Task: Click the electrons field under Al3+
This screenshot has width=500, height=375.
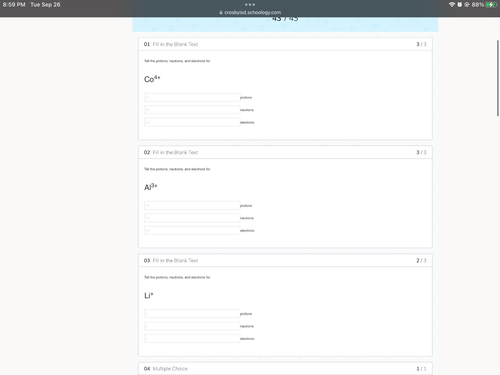Action: [192, 230]
